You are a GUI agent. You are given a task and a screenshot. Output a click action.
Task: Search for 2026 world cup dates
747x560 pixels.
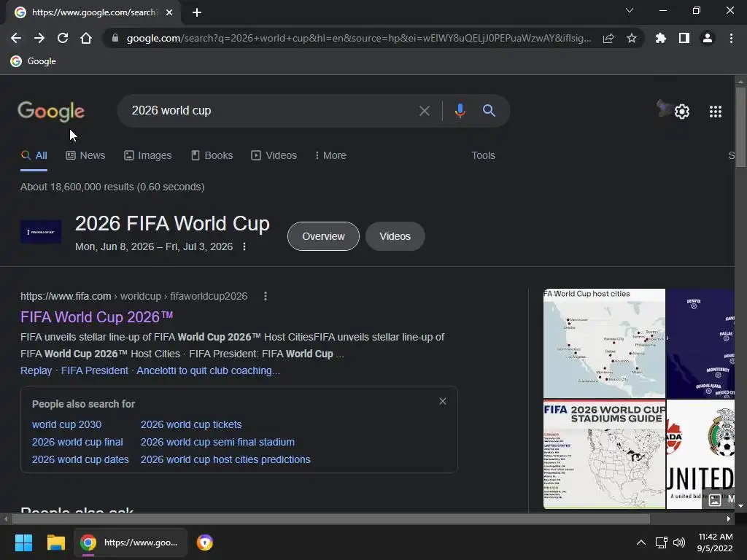pos(80,459)
